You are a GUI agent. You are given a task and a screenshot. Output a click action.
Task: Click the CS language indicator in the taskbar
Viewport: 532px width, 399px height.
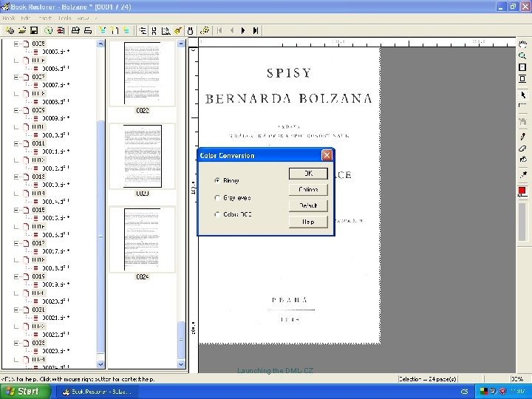click(x=465, y=392)
